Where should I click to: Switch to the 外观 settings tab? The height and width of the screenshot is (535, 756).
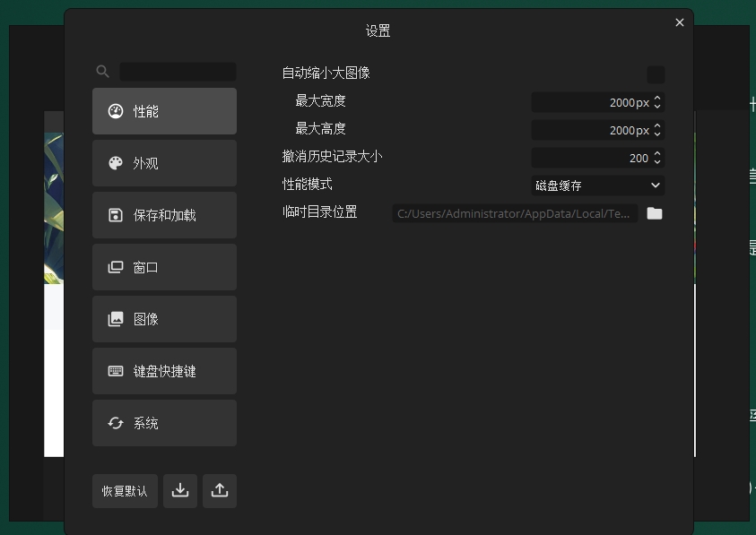[x=164, y=163]
